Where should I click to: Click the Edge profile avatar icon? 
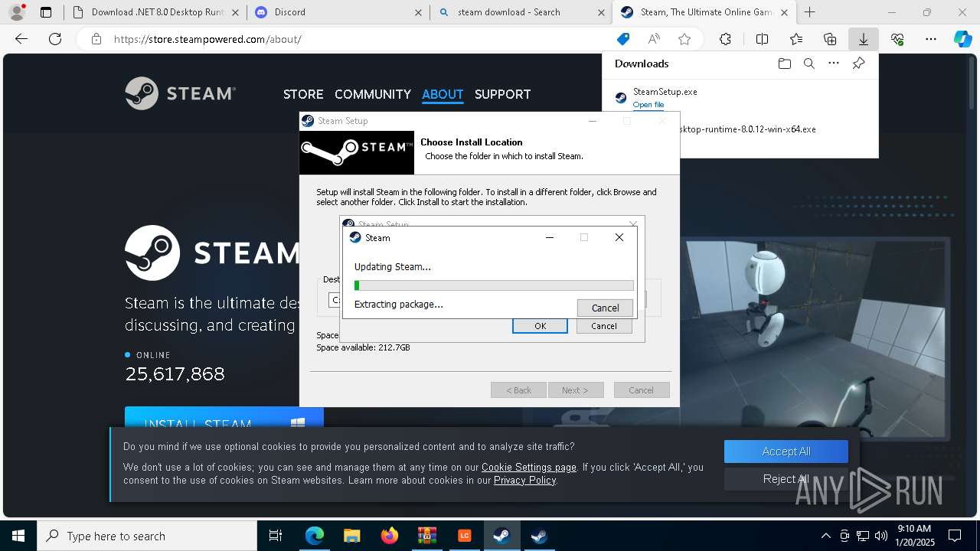tap(16, 12)
